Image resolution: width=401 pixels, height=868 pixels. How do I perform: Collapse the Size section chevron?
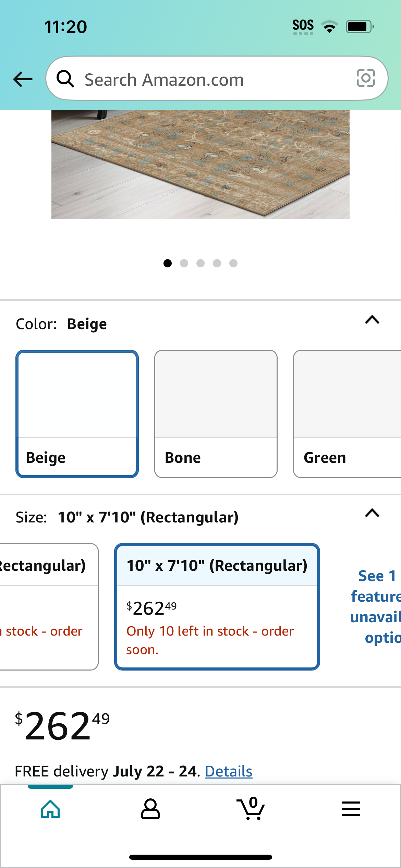[372, 513]
